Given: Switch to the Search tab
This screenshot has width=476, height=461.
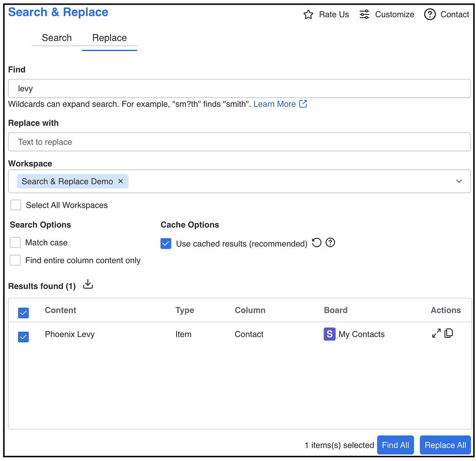Looking at the screenshot, I should (57, 38).
